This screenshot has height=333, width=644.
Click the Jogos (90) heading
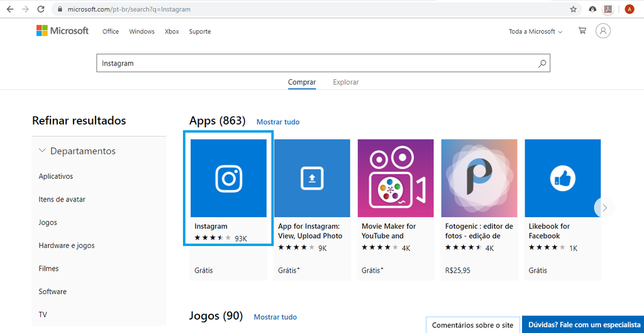click(x=216, y=316)
